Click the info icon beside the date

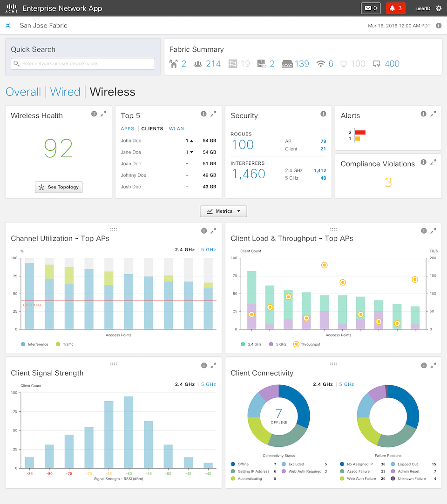tap(439, 26)
